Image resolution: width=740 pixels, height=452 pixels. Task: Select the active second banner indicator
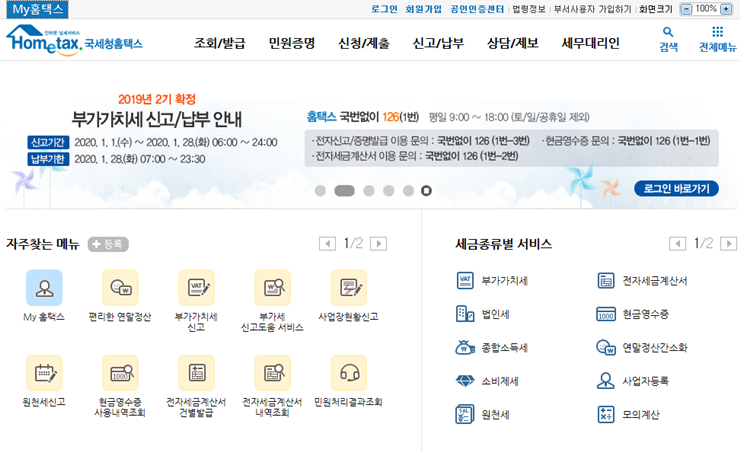pos(345,191)
